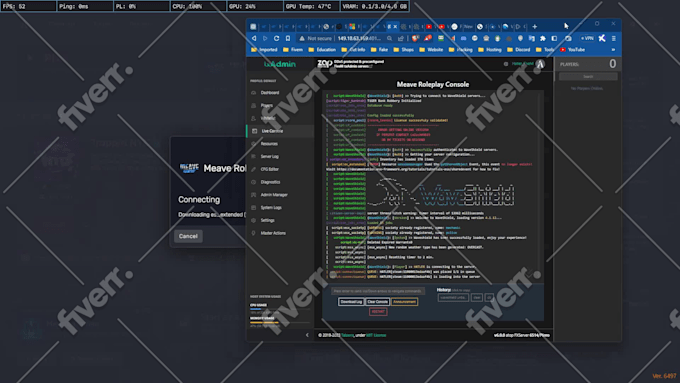This screenshot has width=680, height=383.
Task: Click the Tabarra footer link
Action: pos(348,335)
